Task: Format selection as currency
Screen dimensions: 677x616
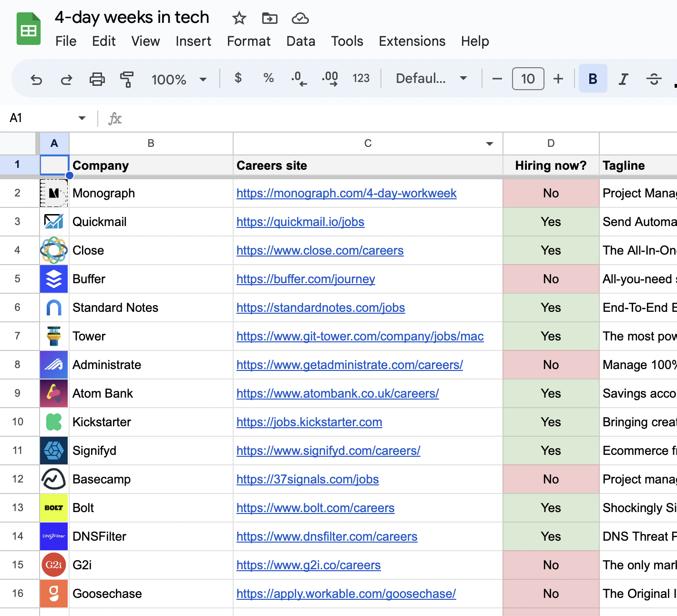Action: point(238,78)
